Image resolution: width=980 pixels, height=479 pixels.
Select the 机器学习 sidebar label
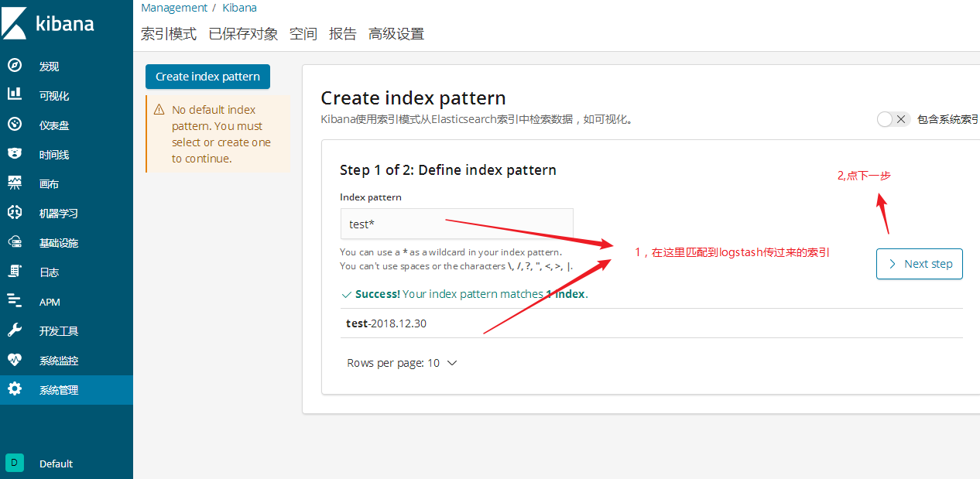(59, 214)
